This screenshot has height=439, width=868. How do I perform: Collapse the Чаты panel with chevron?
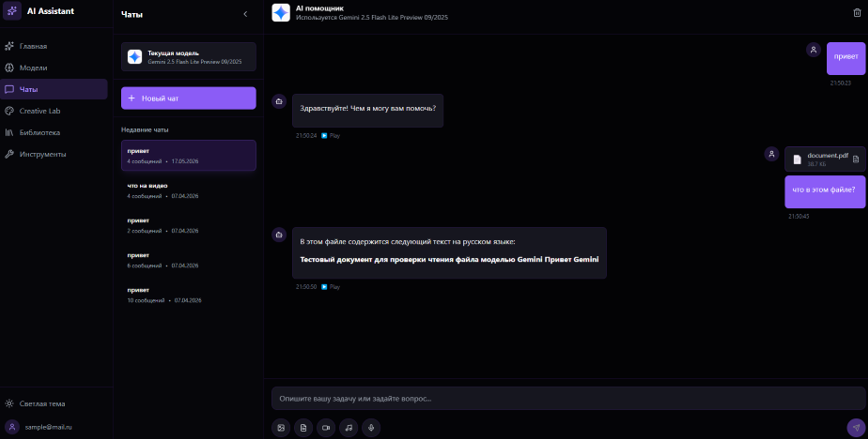coord(245,14)
